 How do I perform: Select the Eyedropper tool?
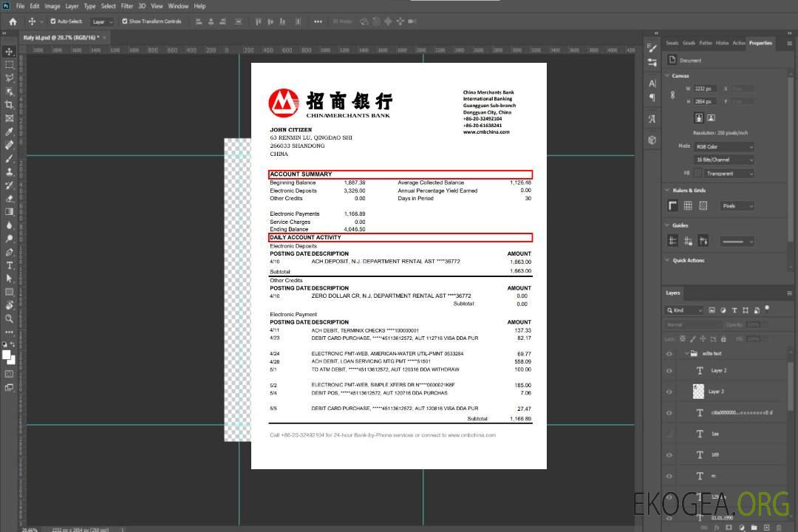[x=9, y=132]
